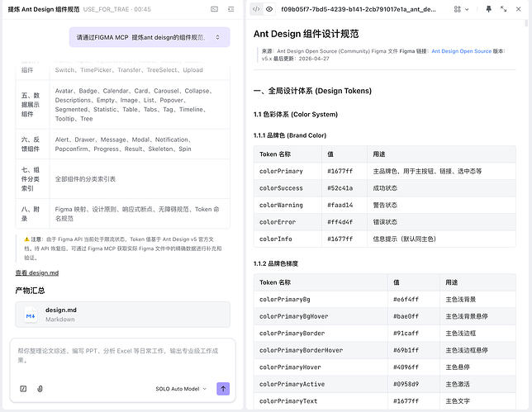Click the 八、附录 table row label
This screenshot has height=412, width=532.
click(31, 214)
